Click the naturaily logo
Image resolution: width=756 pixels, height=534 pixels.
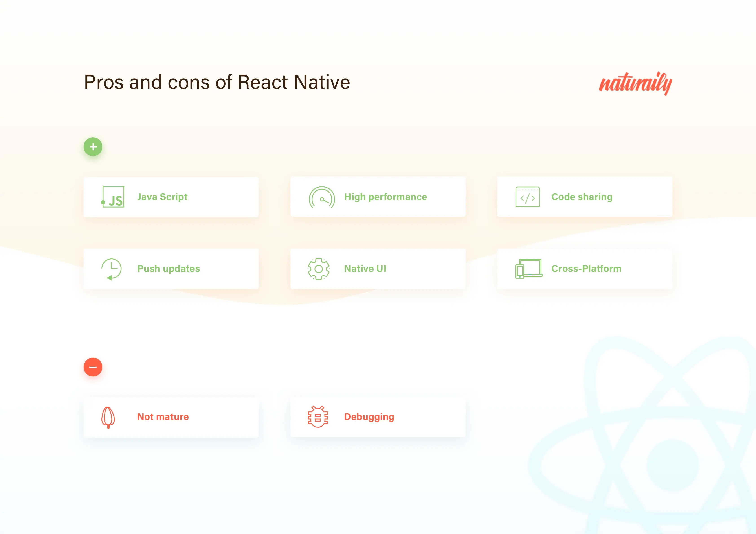[x=635, y=83]
